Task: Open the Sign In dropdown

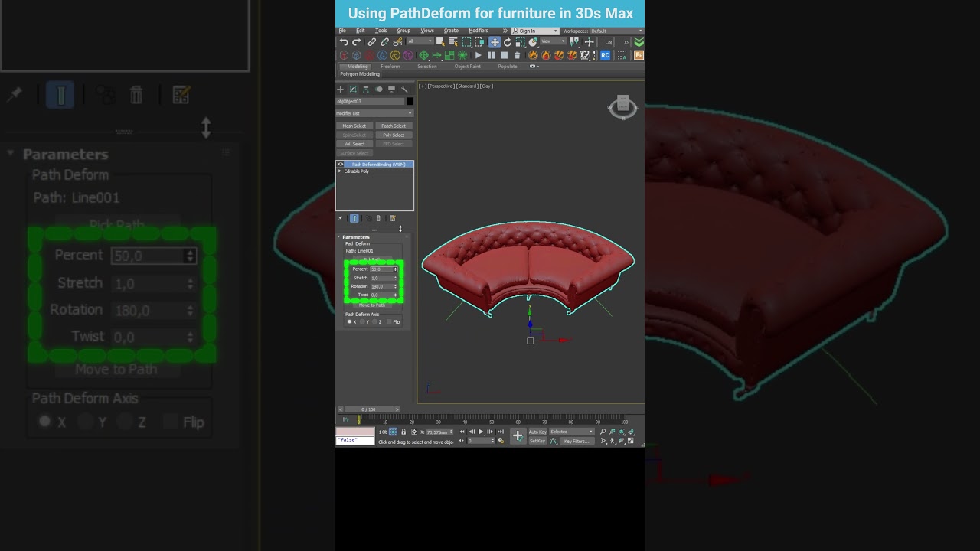Action: 535,31
